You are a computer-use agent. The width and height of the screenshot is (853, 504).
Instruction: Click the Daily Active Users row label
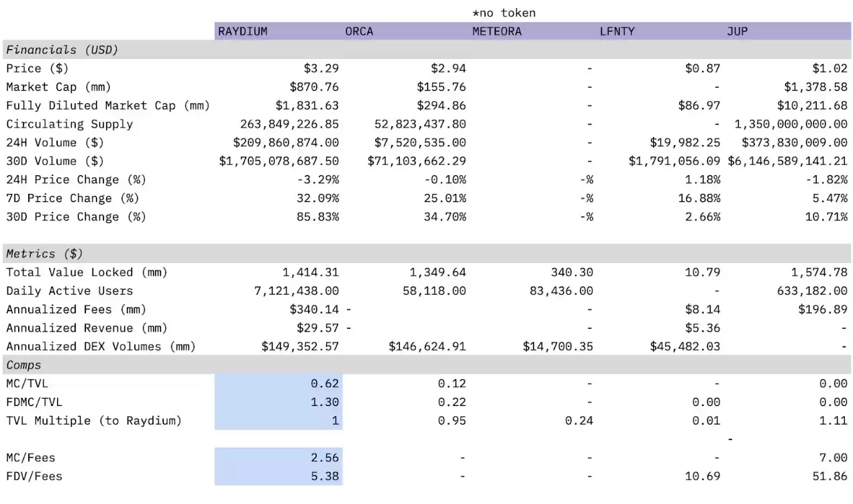pos(69,291)
